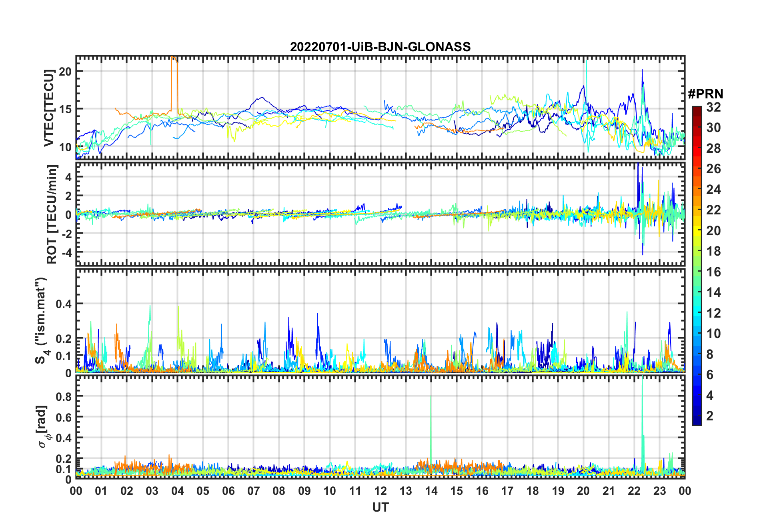This screenshot has height=532, width=761.
Task: Pick the dark blue bottom of colorbar
Action: coord(697,421)
